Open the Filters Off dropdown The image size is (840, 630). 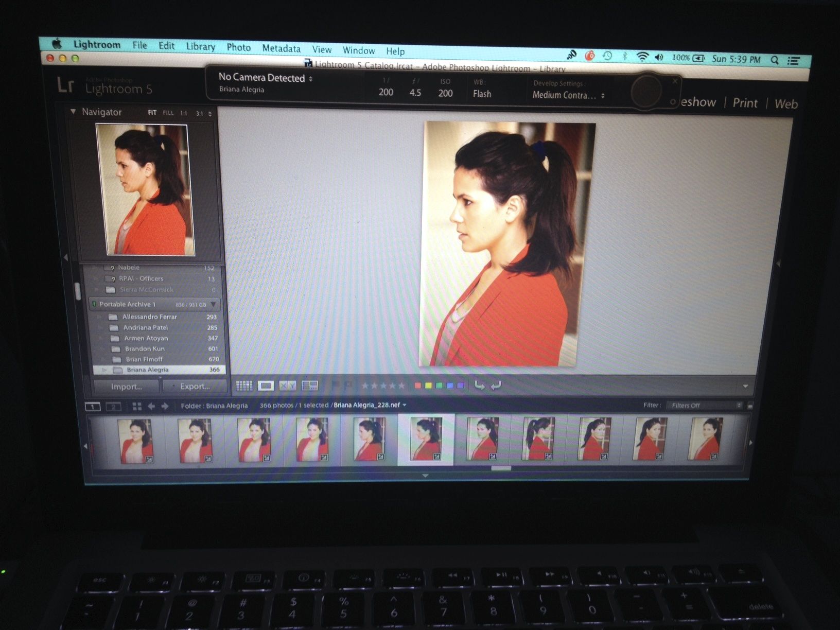tap(705, 406)
